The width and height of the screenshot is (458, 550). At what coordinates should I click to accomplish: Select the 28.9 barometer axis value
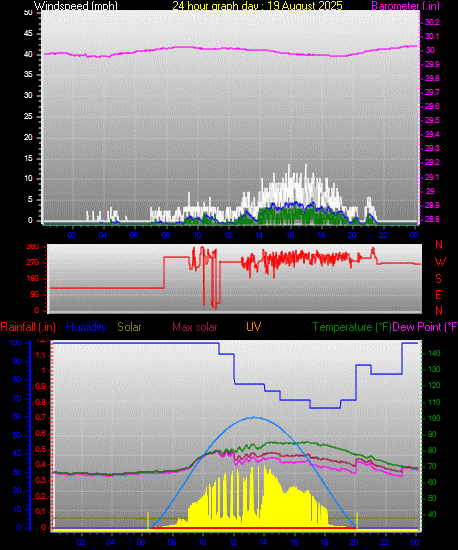pyautogui.click(x=432, y=205)
